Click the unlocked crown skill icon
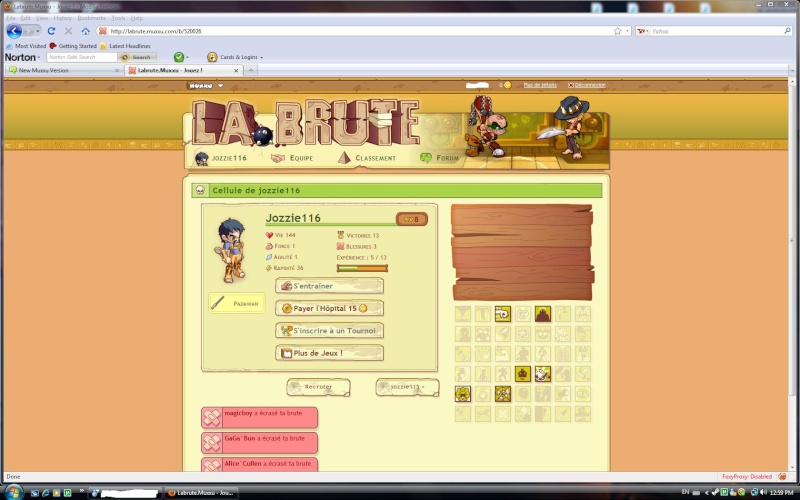The height and width of the screenshot is (500, 800). coord(522,374)
